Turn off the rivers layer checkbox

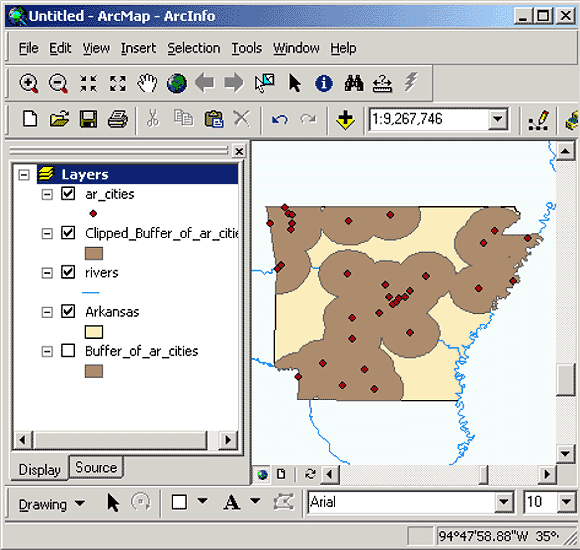pos(68,272)
